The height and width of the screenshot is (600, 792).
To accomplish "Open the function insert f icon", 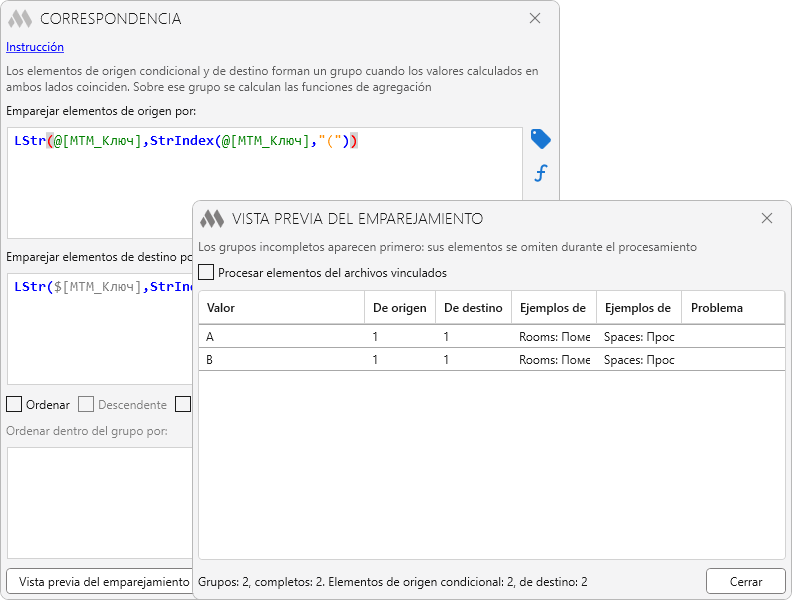I will pos(540,173).
